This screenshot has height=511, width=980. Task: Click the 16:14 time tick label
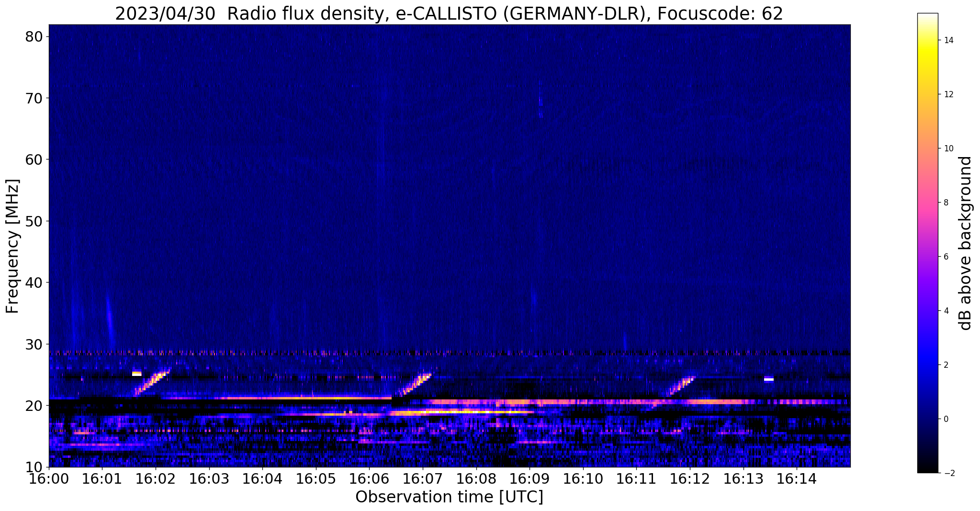coord(797,478)
